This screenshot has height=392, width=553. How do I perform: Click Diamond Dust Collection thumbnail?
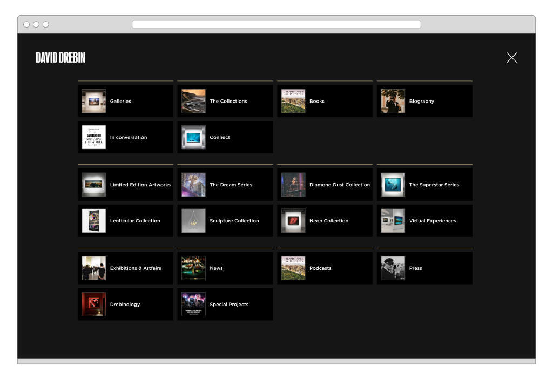293,185
